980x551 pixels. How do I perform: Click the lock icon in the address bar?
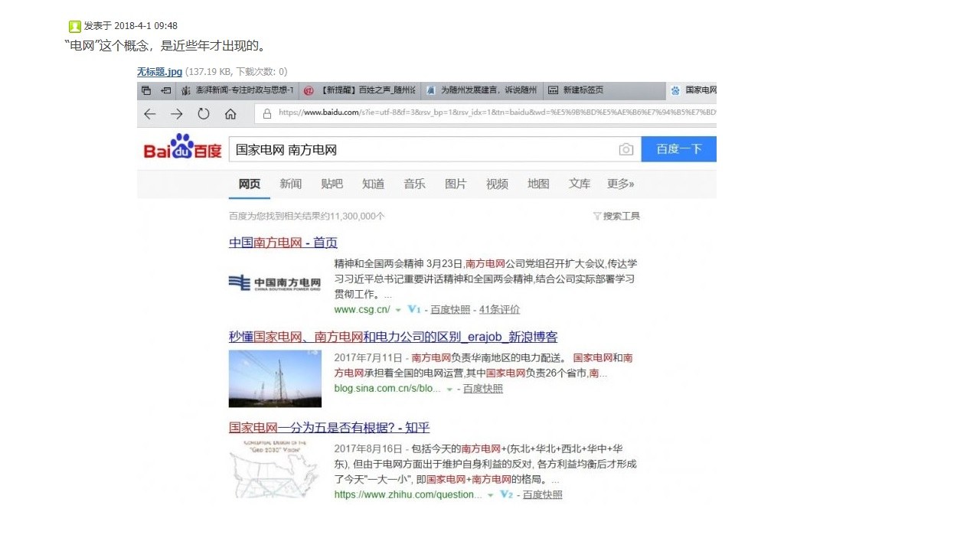coord(267,113)
